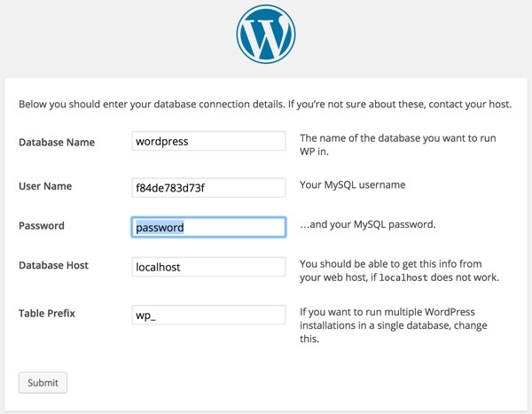Click the Database Host input field
532x414 pixels.
208,267
